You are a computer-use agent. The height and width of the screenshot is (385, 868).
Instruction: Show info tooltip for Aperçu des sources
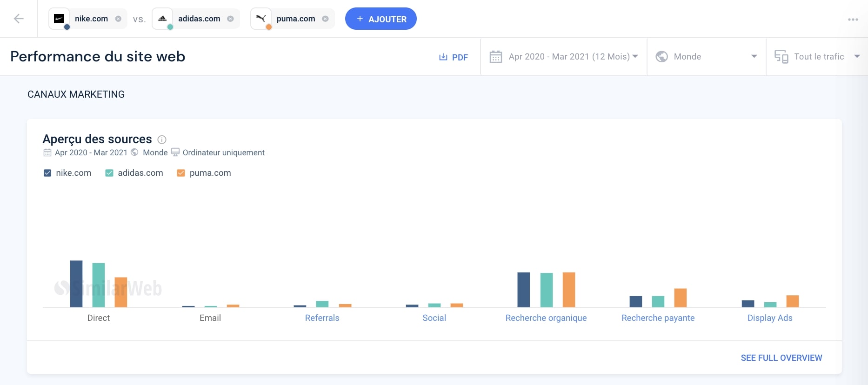(162, 139)
